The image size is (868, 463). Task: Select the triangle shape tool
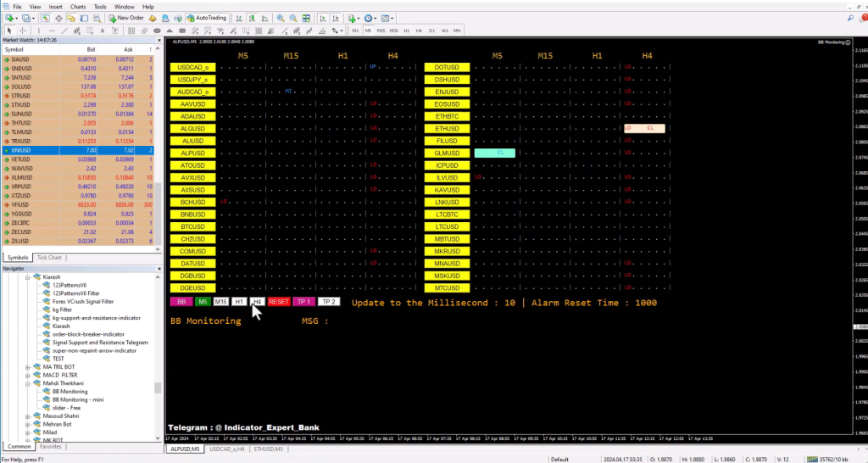pos(170,31)
